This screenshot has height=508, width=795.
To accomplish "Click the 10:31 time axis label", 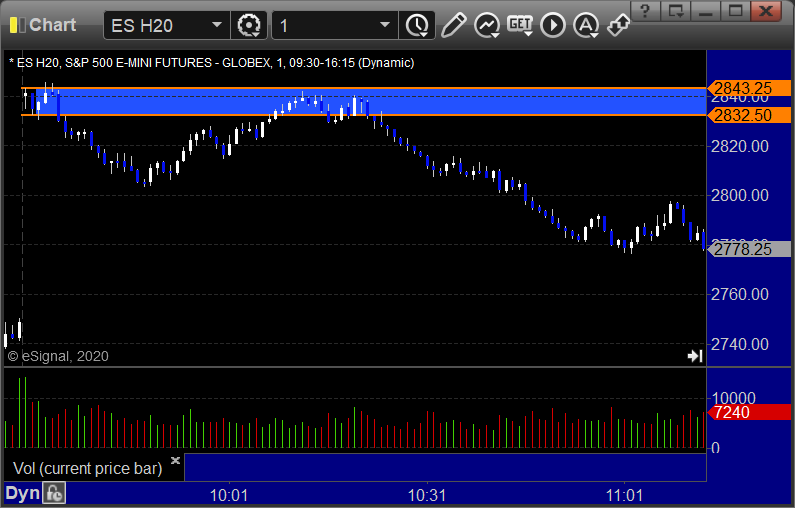I will tap(427, 495).
